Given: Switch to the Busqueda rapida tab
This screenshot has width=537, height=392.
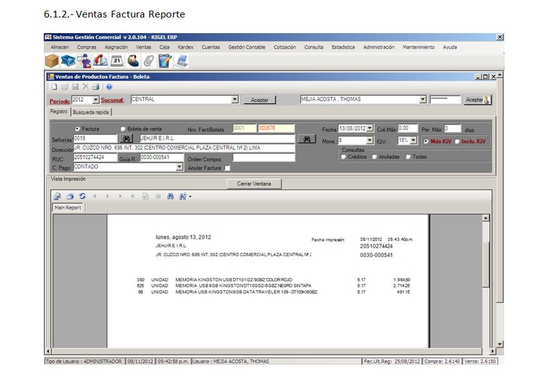Looking at the screenshot, I should coord(91,113).
